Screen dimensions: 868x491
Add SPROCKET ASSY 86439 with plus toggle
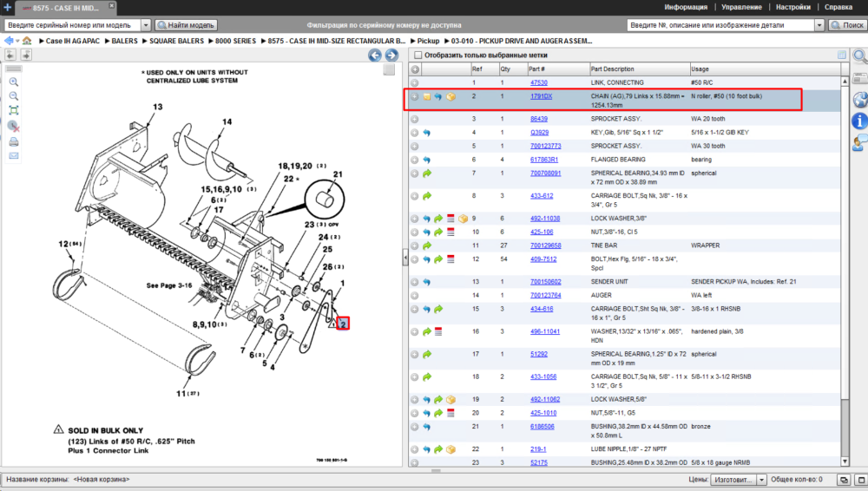415,119
